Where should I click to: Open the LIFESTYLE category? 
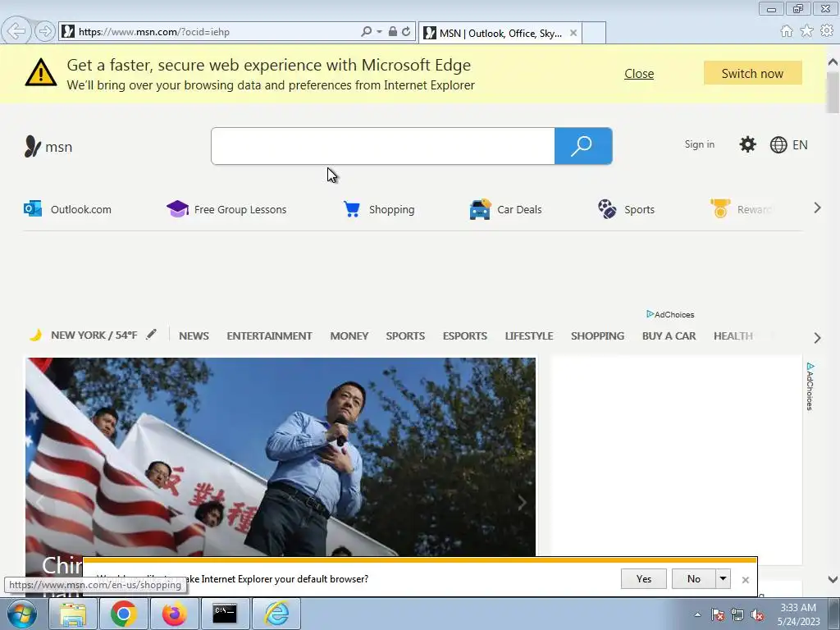point(529,336)
